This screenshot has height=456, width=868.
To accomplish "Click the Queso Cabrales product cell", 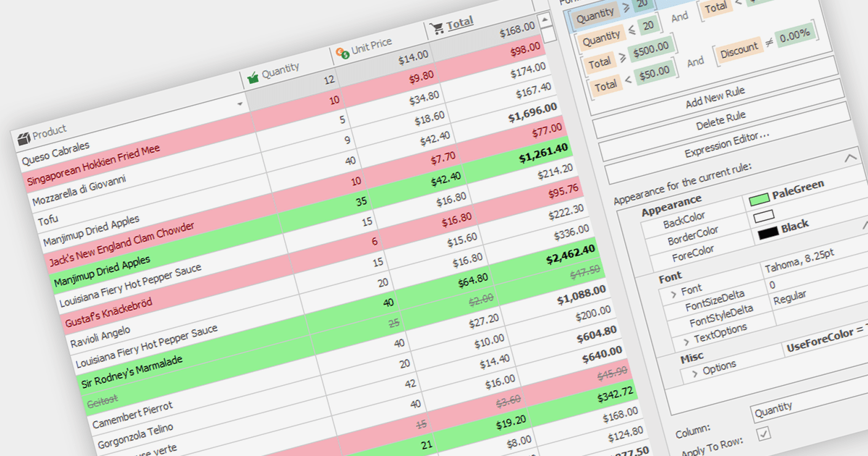I will click(56, 153).
